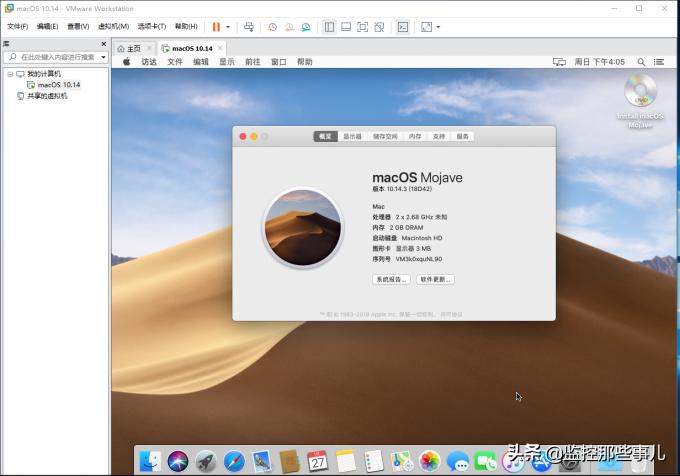Expand the stretch display dropdown arrow
Image resolution: width=680 pixels, height=476 pixels.
pos(438,27)
